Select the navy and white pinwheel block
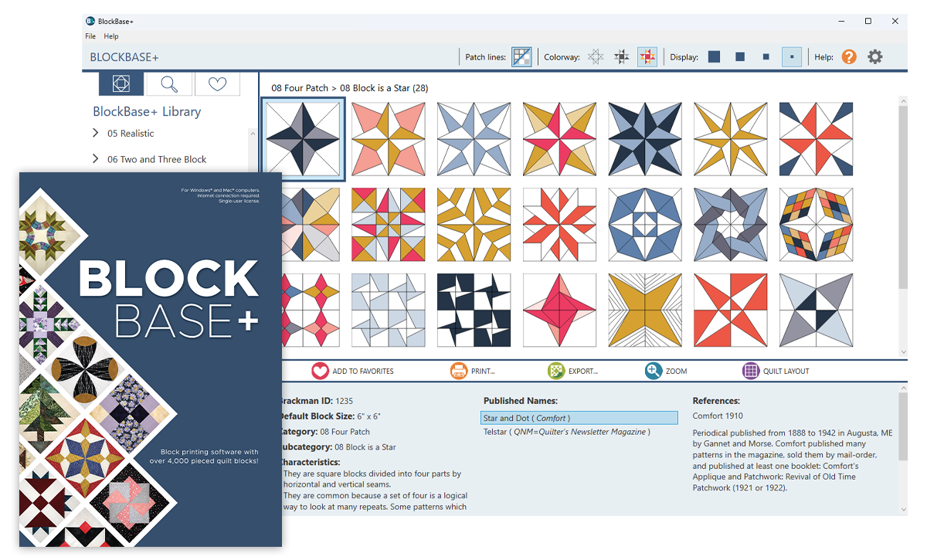 [x=474, y=311]
